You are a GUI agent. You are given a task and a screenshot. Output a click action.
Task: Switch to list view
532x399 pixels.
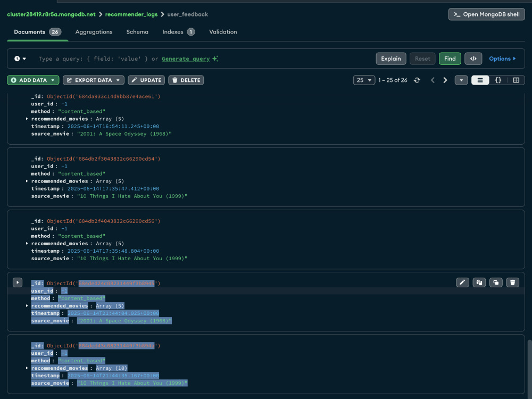(480, 80)
